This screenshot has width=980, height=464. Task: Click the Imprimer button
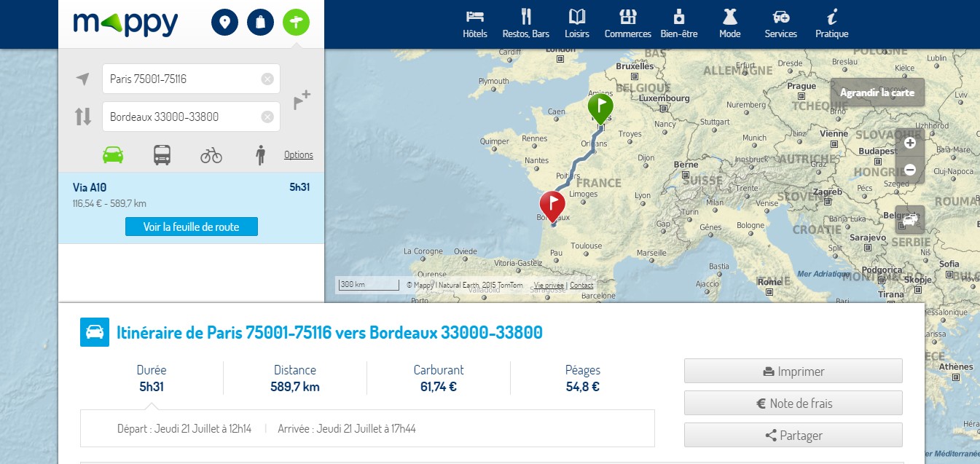pyautogui.click(x=793, y=371)
